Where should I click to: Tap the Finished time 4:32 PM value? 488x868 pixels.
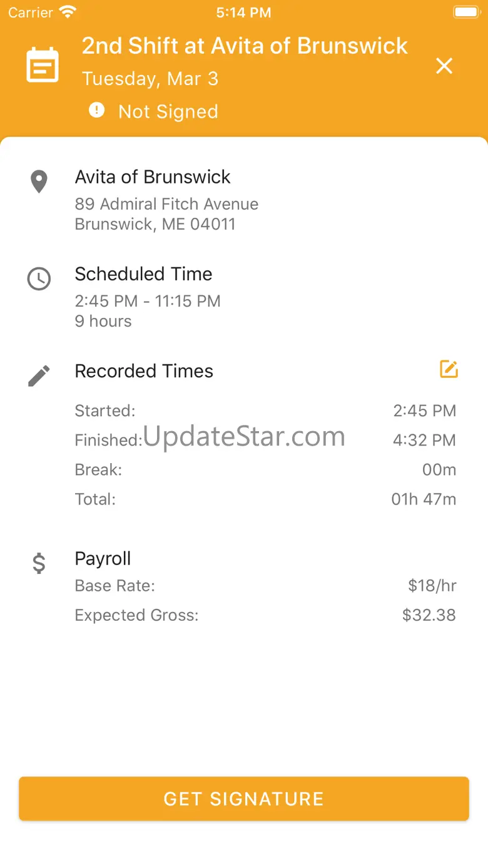[x=424, y=440]
